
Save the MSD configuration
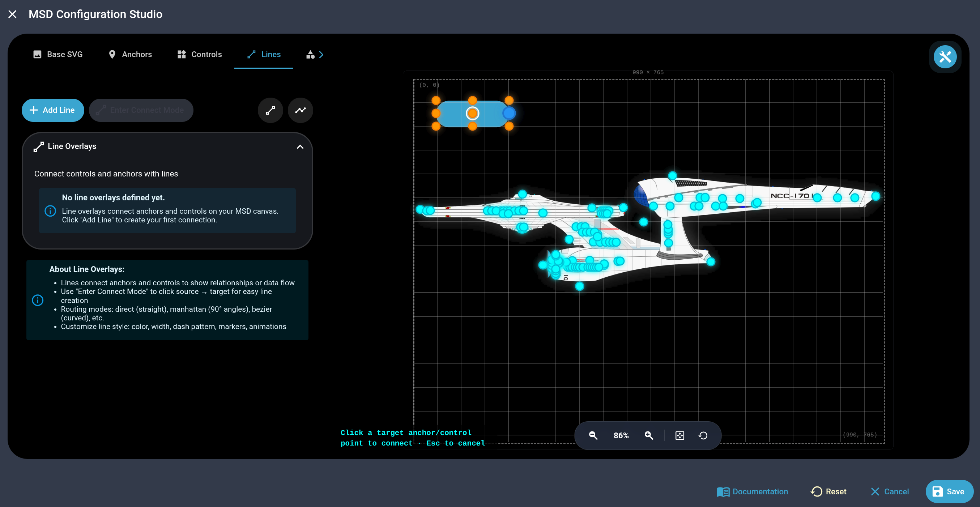point(949,491)
